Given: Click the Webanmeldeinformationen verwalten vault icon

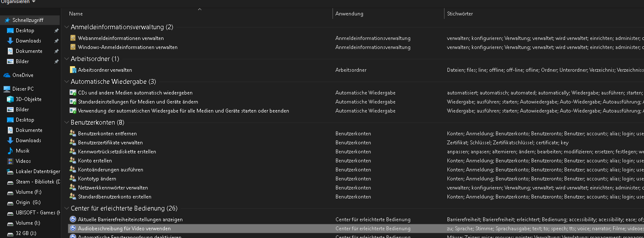Looking at the screenshot, I should point(73,38).
